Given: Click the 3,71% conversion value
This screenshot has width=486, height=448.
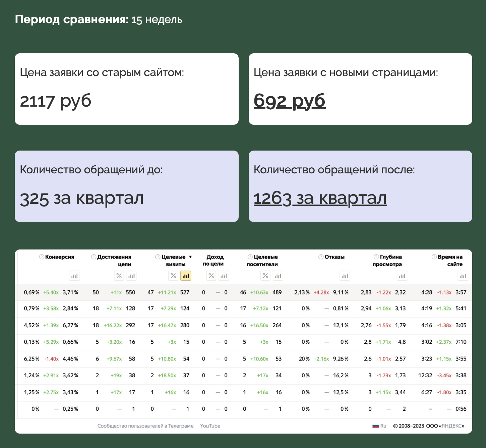Looking at the screenshot, I should click(x=70, y=292).
